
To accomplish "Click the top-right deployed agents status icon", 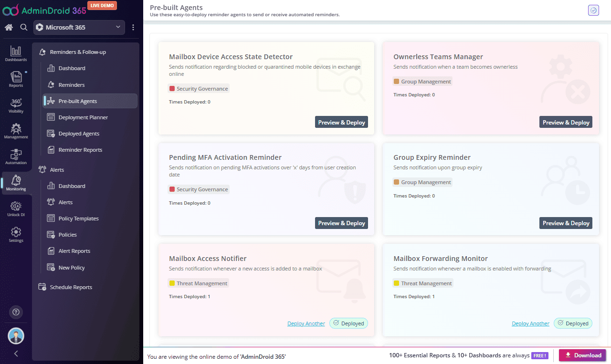I will pyautogui.click(x=593, y=10).
